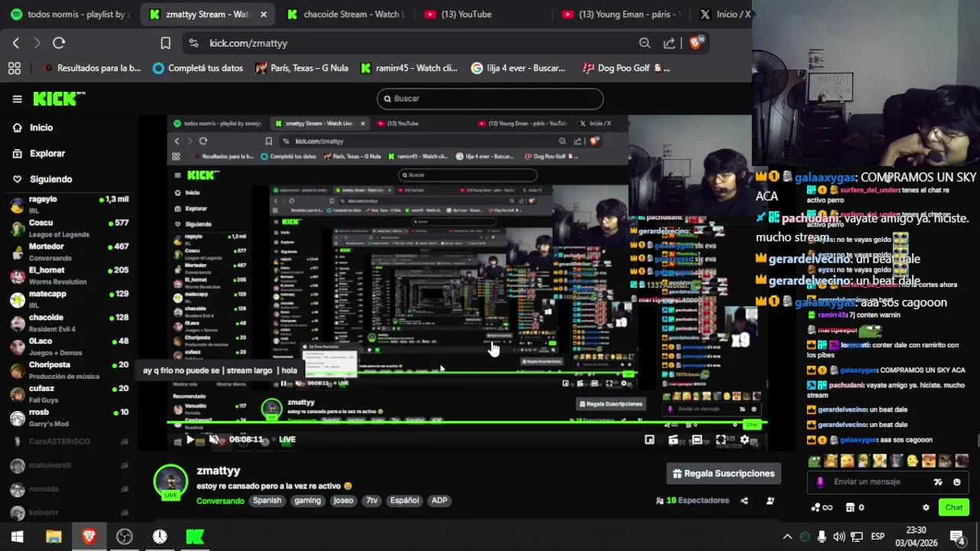Select the gaming tag

(308, 500)
